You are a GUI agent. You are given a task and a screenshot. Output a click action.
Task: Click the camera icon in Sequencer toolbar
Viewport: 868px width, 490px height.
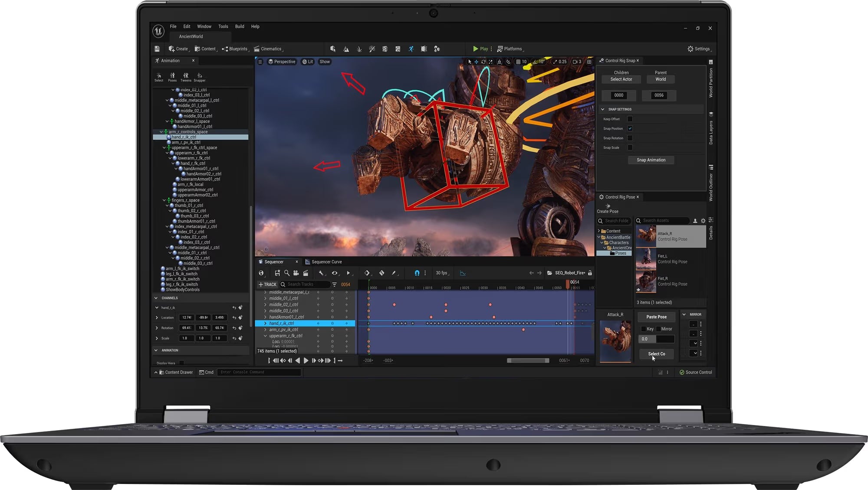coord(296,273)
